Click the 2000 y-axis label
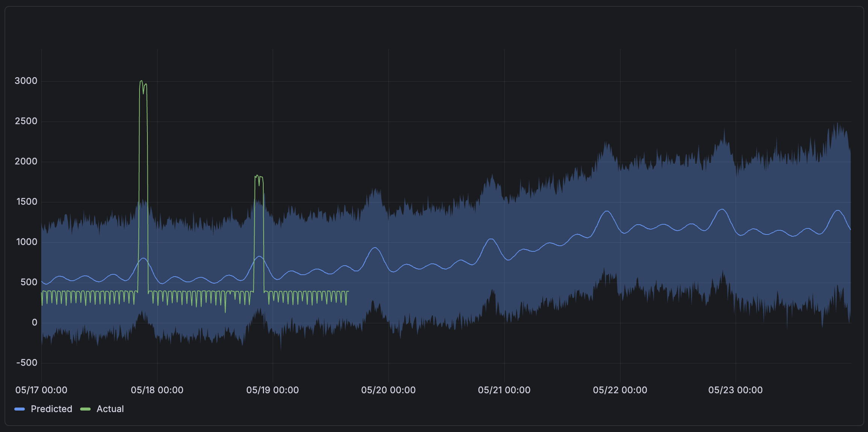This screenshot has height=432, width=868. (26, 161)
